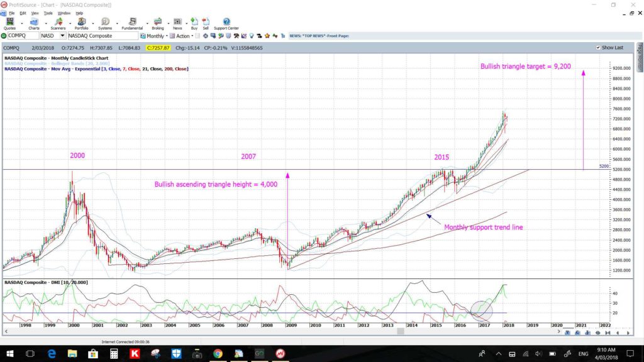
Task: Step chart left with the small left arrow
Action: point(618,333)
